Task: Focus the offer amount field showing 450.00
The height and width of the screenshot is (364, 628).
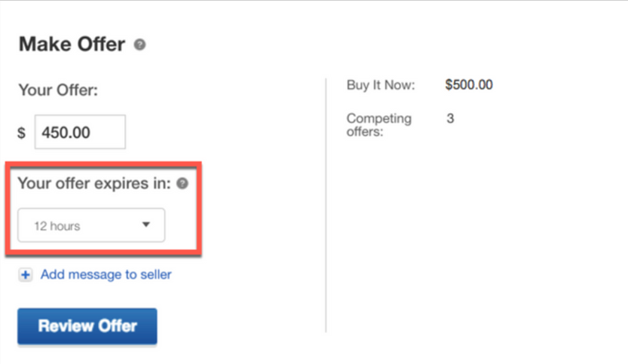Action: click(79, 133)
